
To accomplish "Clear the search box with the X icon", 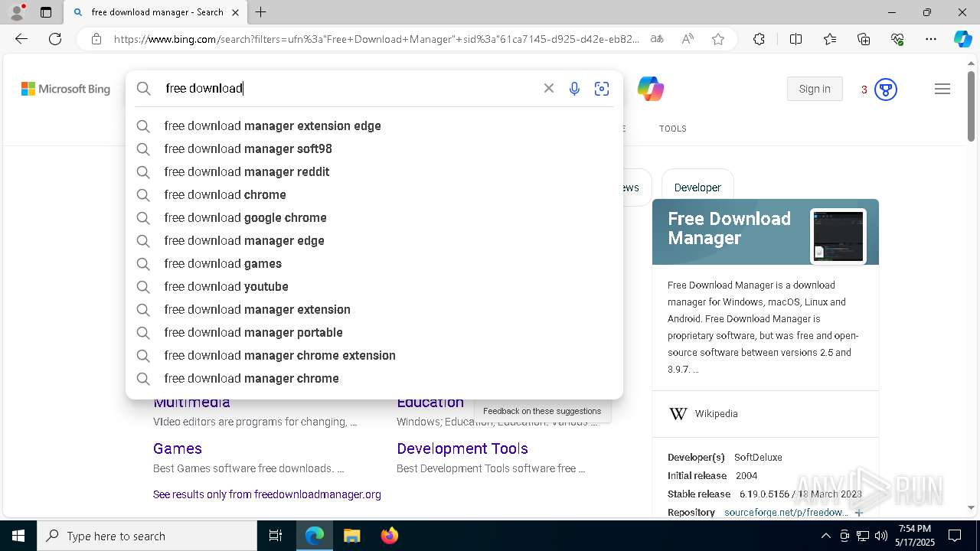I will (x=549, y=88).
